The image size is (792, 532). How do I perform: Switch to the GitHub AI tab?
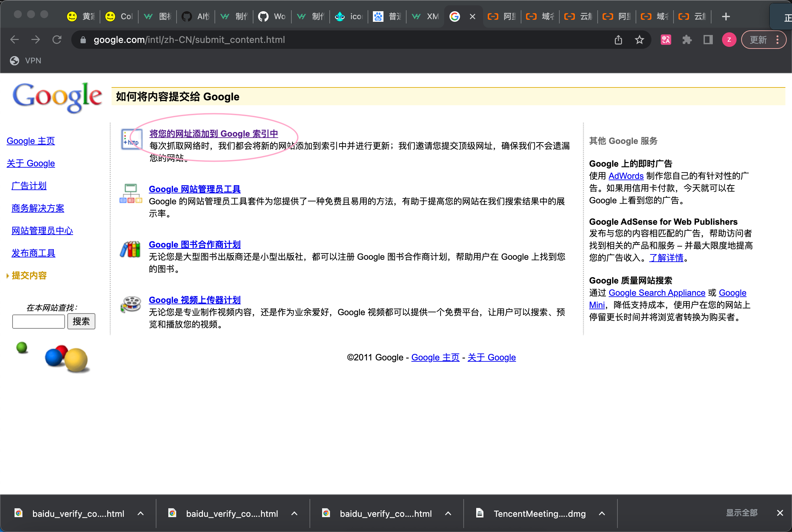196,16
